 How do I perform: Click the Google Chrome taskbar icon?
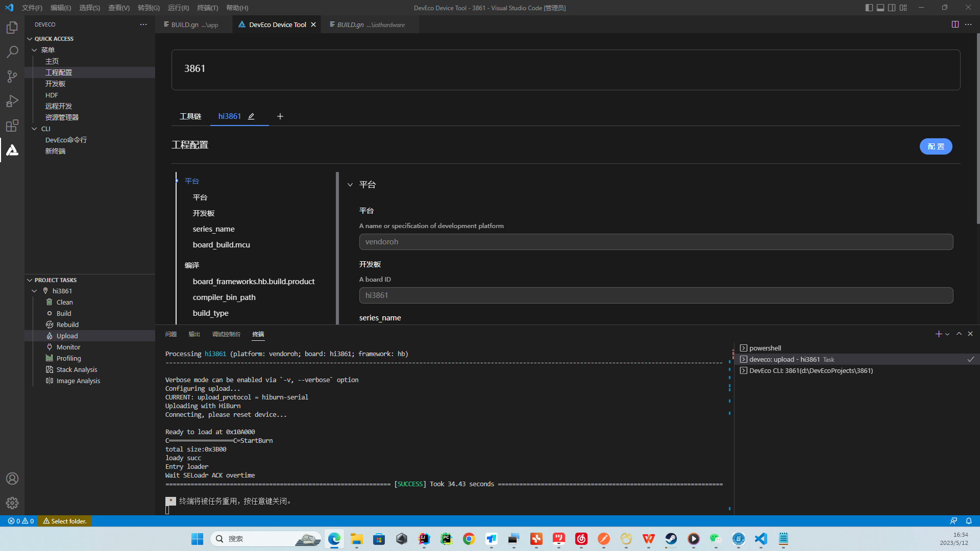click(x=469, y=538)
